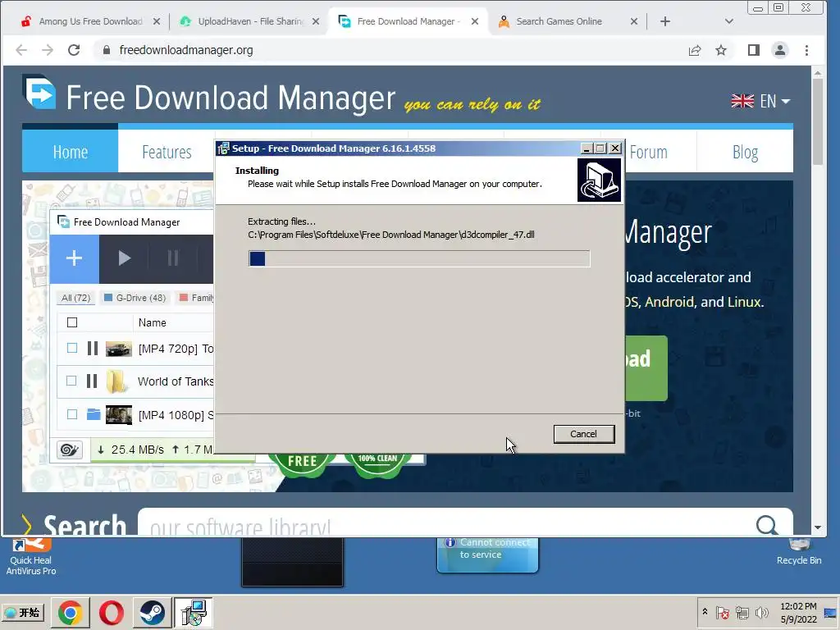Click pause icon on MP4 720p row
The width and height of the screenshot is (840, 630).
pos(93,349)
